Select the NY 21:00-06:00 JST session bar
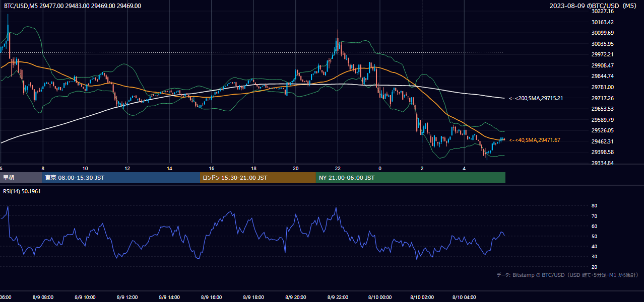The width and height of the screenshot is (644, 302). point(411,178)
